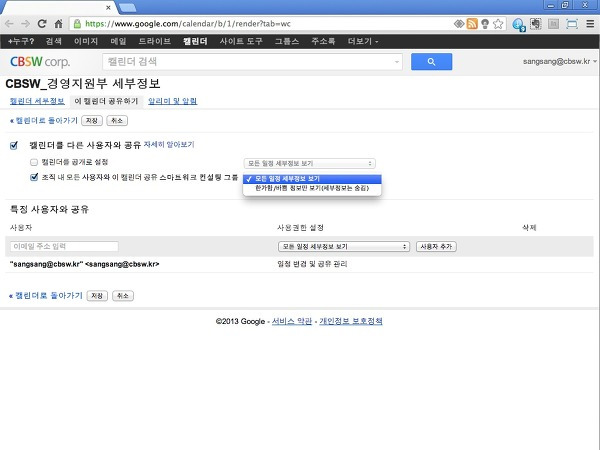Open the browser home page icon
The width and height of the screenshot is (600, 450).
coord(58,24)
